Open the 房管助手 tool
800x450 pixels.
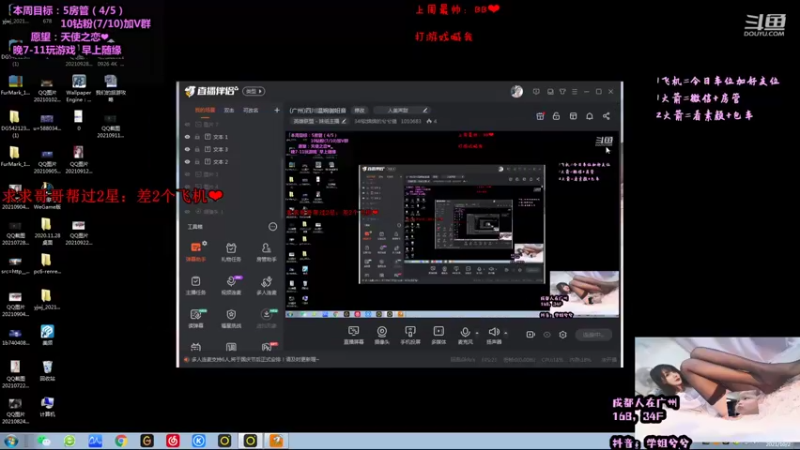pos(266,252)
